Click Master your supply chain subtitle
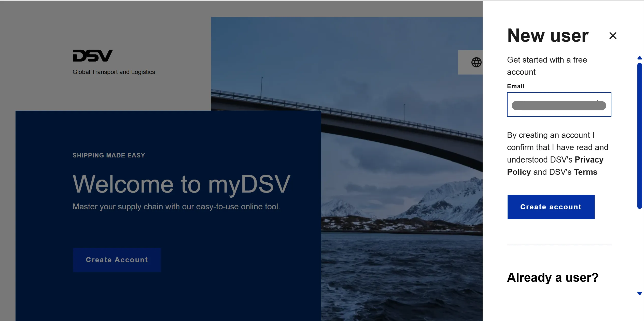Image resolution: width=644 pixels, height=321 pixels. coord(176,207)
